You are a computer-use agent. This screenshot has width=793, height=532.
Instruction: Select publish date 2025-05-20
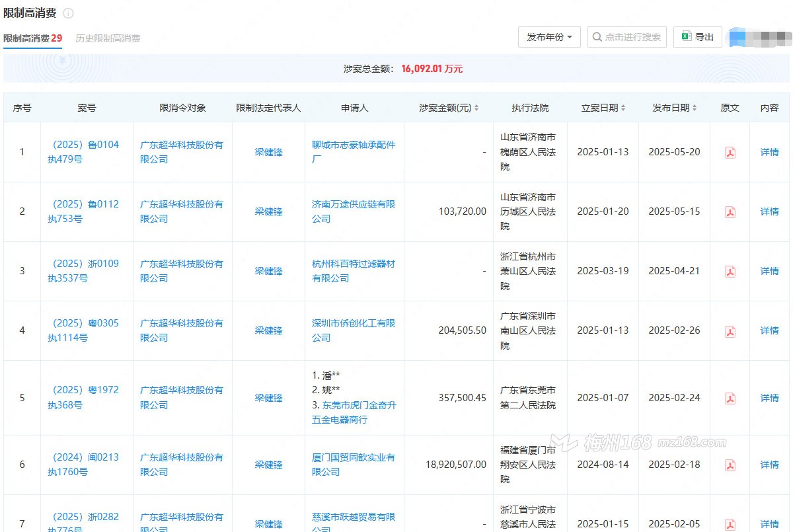[x=674, y=152]
